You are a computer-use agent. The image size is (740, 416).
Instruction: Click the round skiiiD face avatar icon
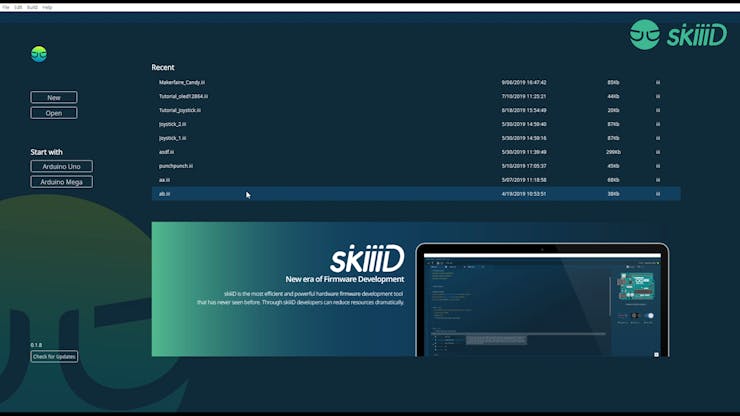pyautogui.click(x=39, y=54)
